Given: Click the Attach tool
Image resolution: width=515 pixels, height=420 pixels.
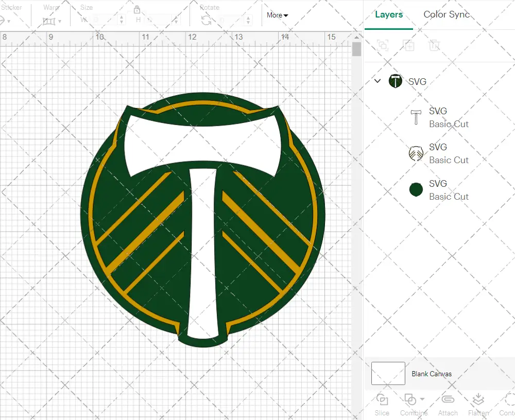Looking at the screenshot, I should coord(448,405).
